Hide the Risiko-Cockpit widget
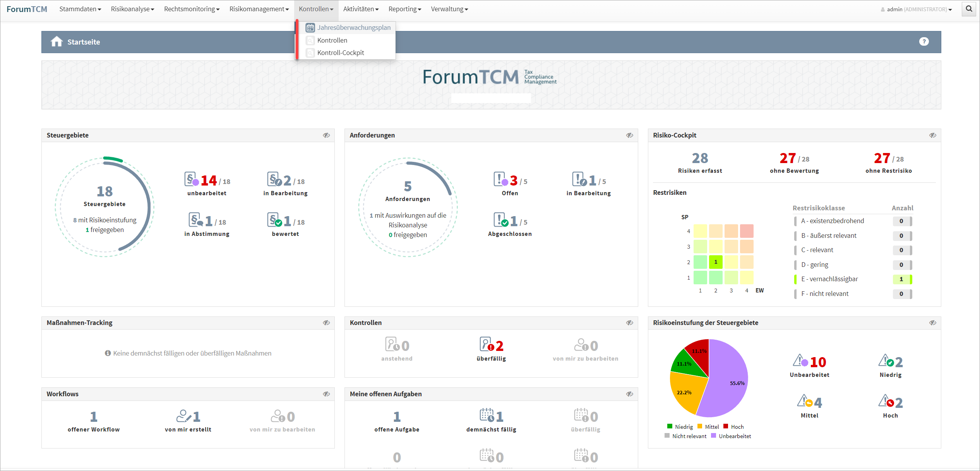The image size is (980, 471). [932, 135]
